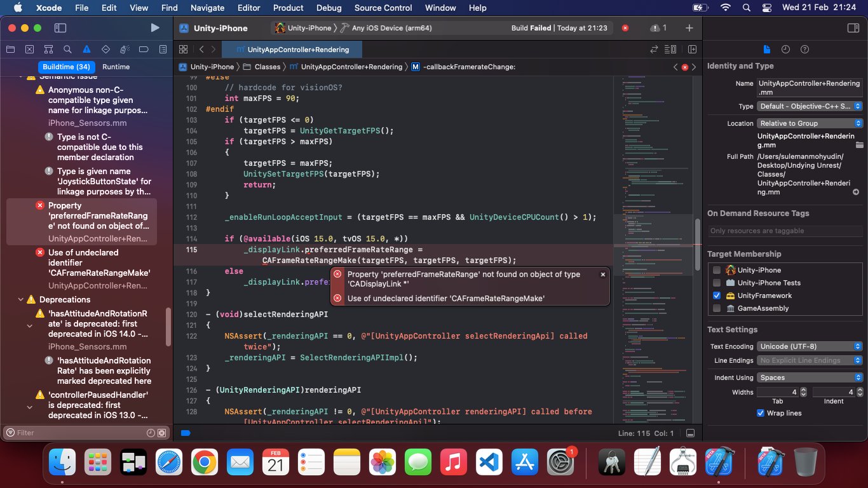Screen dimensions: 868x488
Task: Show the File inspector tab
Action: click(x=766, y=50)
